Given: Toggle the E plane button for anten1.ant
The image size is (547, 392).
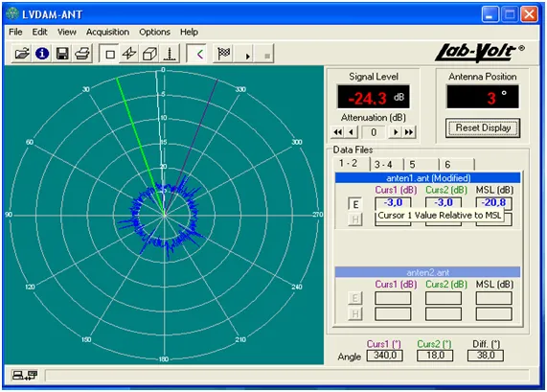Looking at the screenshot, I should (355, 204).
